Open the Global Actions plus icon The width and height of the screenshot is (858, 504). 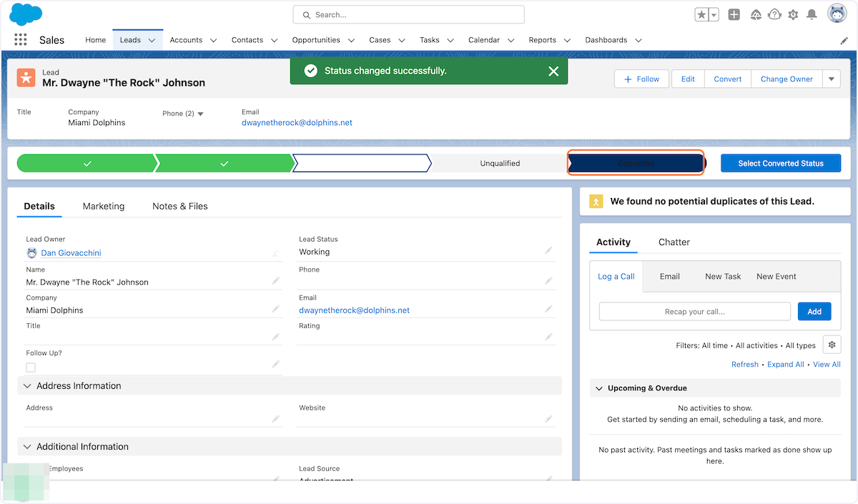tap(734, 14)
